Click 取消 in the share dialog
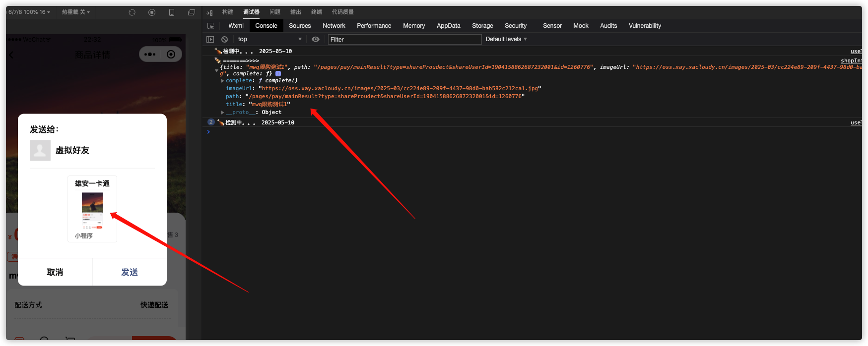This screenshot has width=868, height=346. coord(55,272)
